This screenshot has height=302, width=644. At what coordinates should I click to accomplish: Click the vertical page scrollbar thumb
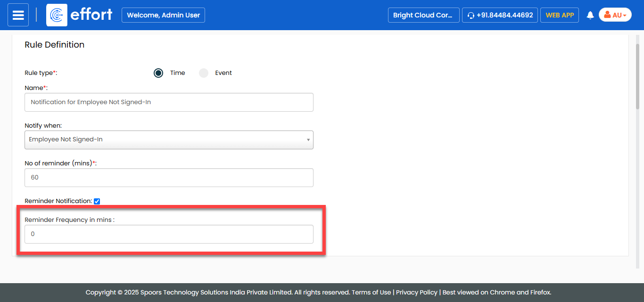[x=637, y=75]
